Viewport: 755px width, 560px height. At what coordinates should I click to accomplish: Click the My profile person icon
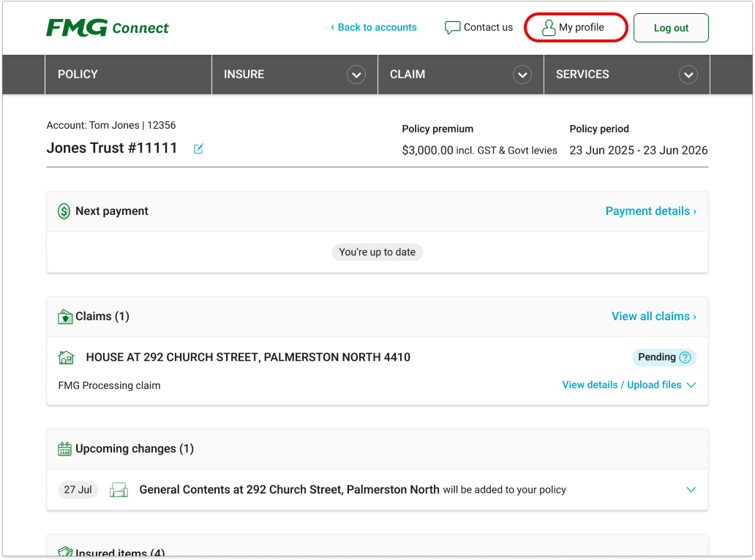[549, 28]
